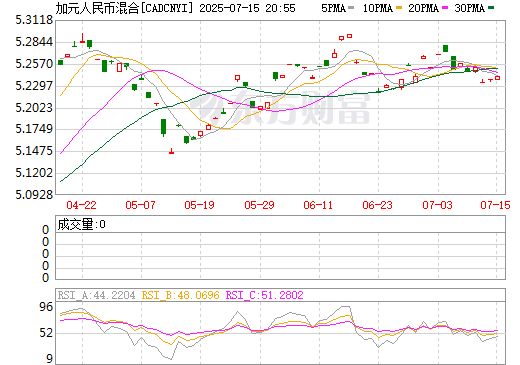
Task: Click the 5PMA legend label
Action: click(333, 8)
